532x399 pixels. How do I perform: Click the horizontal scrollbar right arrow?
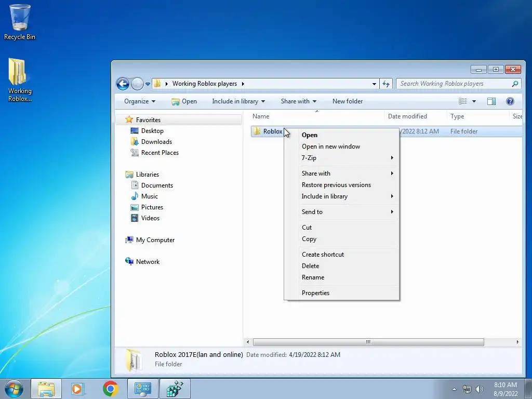(517, 342)
